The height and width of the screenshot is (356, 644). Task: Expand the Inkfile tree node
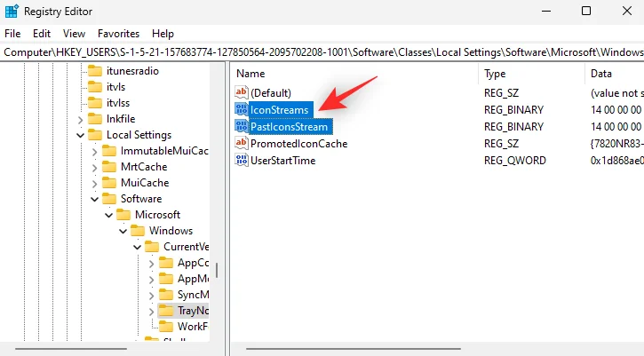[x=81, y=119]
